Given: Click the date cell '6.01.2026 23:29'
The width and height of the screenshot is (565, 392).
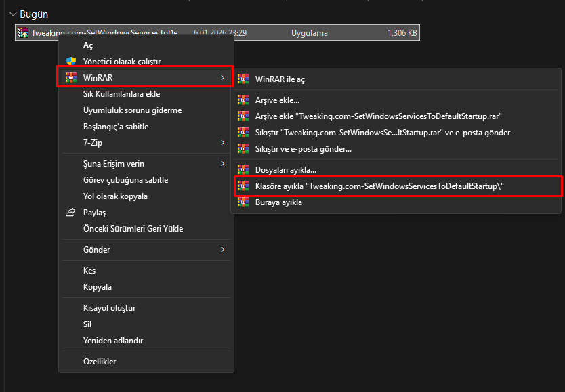Looking at the screenshot, I should 220,33.
